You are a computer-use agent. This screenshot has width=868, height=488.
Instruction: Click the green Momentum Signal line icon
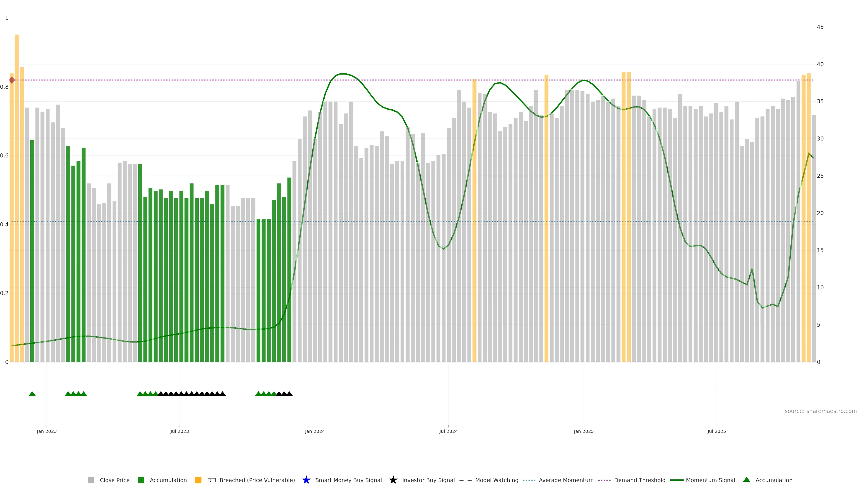coord(677,480)
